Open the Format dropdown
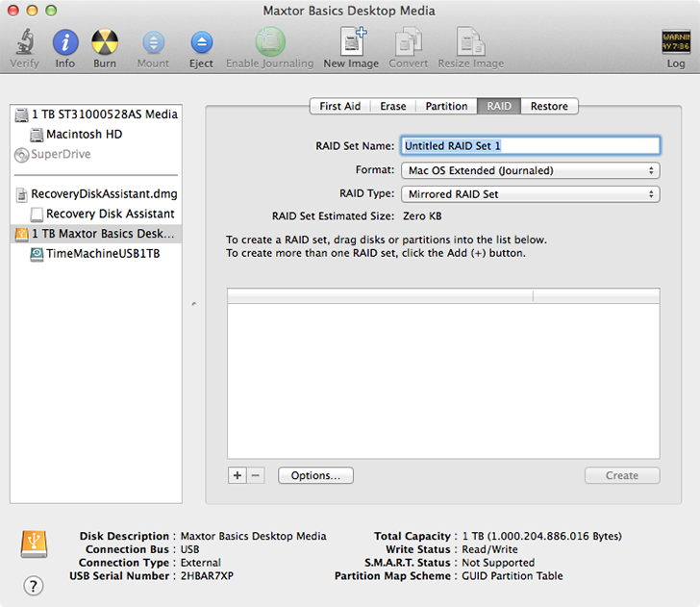This screenshot has height=607, width=700. 531,170
